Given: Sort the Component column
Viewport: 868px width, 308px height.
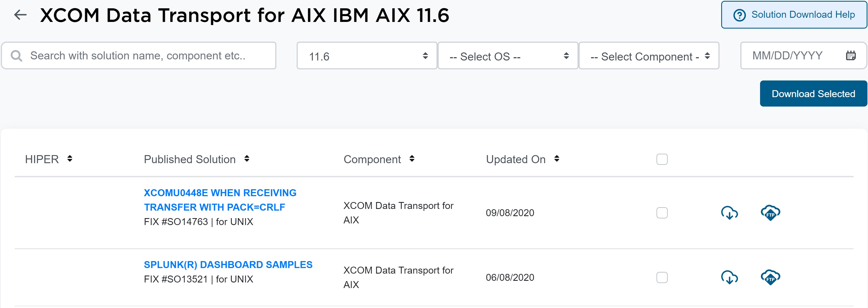Looking at the screenshot, I should (412, 159).
